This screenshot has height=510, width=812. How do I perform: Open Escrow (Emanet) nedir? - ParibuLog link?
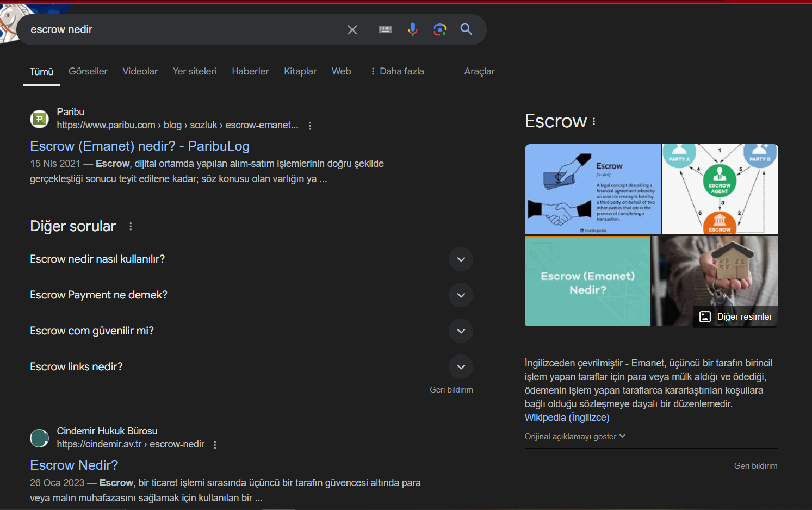pos(140,146)
